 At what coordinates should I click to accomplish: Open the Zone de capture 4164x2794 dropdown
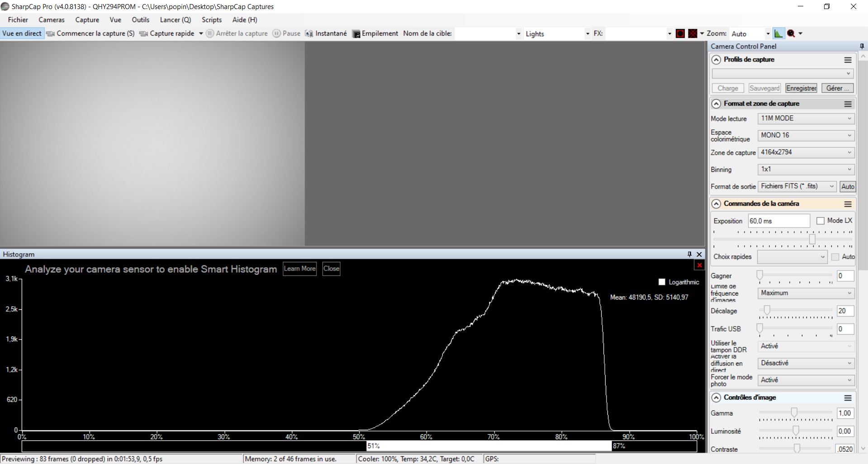point(806,152)
